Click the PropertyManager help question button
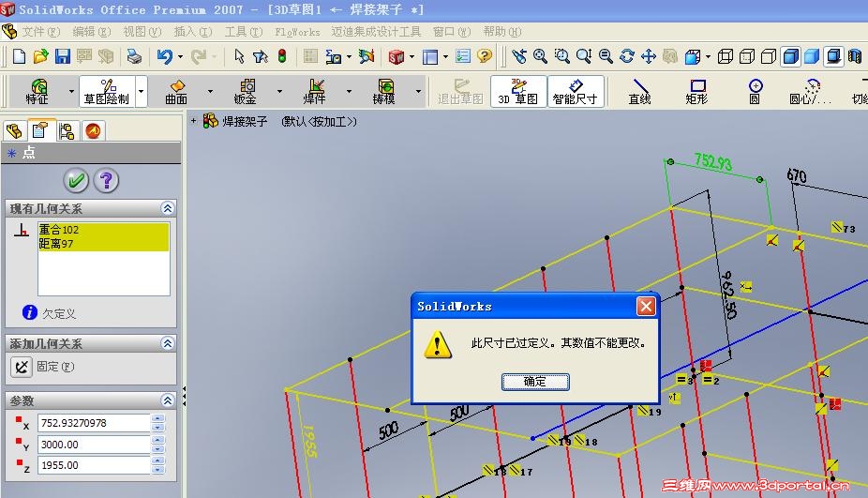The height and width of the screenshot is (498, 868). click(x=106, y=181)
